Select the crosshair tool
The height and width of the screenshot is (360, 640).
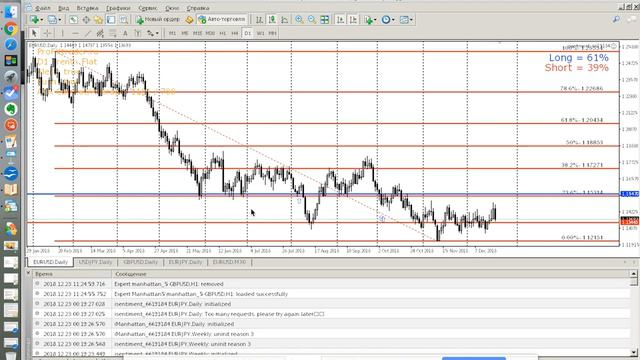pos(47,33)
